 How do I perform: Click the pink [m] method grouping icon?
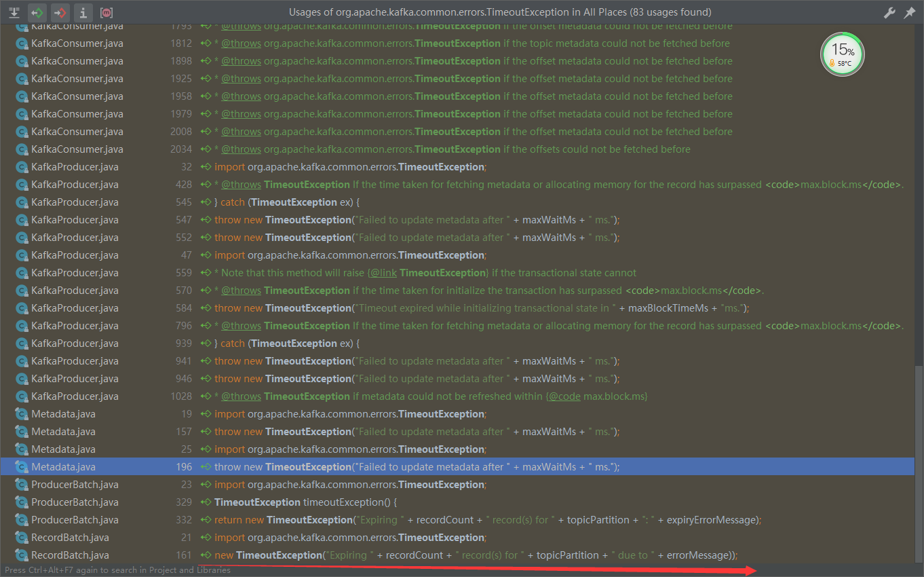(107, 12)
